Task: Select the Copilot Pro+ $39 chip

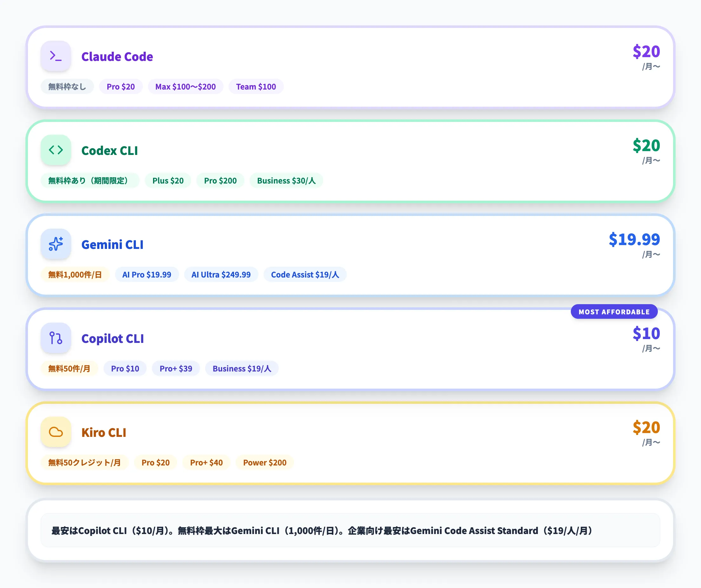Action: tap(176, 369)
